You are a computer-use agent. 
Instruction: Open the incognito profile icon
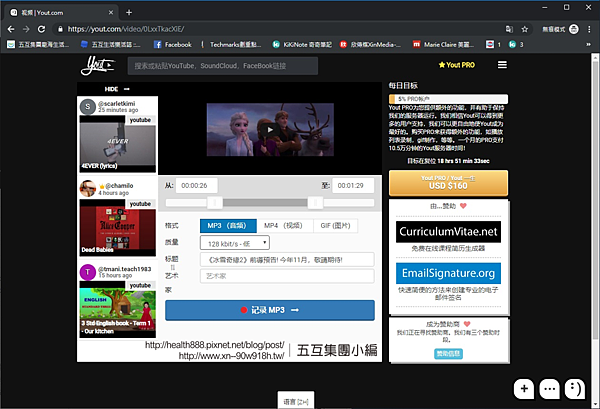click(574, 29)
